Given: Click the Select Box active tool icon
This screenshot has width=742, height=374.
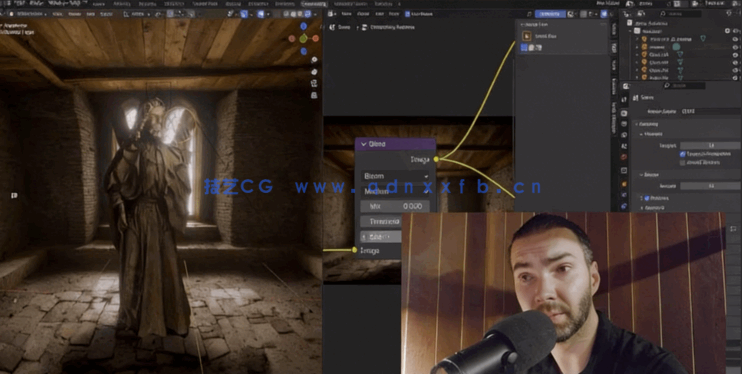Looking at the screenshot, I should tap(526, 36).
